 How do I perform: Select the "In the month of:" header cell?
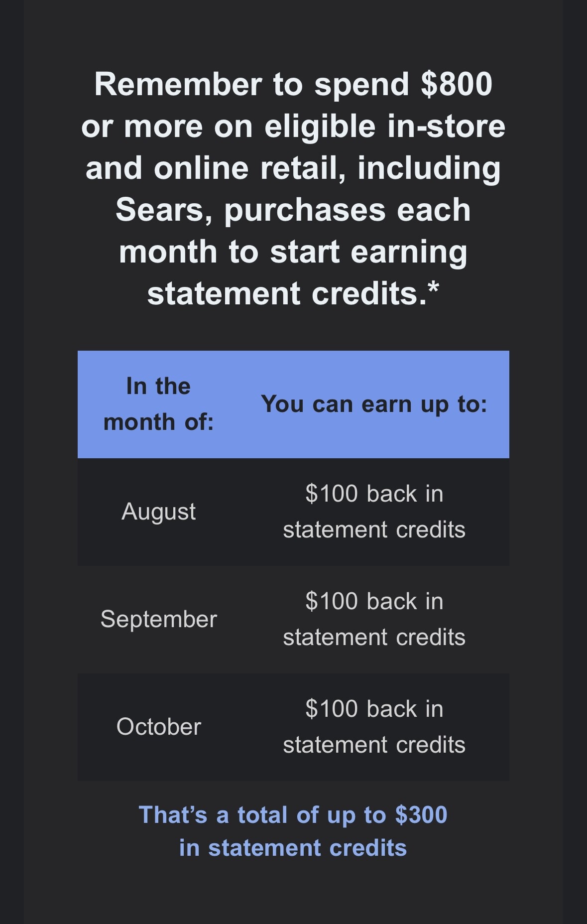pos(158,404)
